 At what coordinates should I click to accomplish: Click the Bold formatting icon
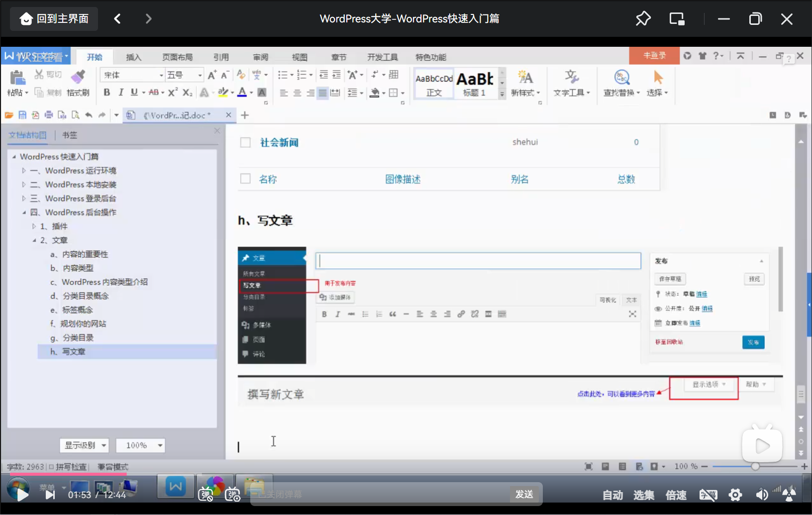[x=106, y=93]
